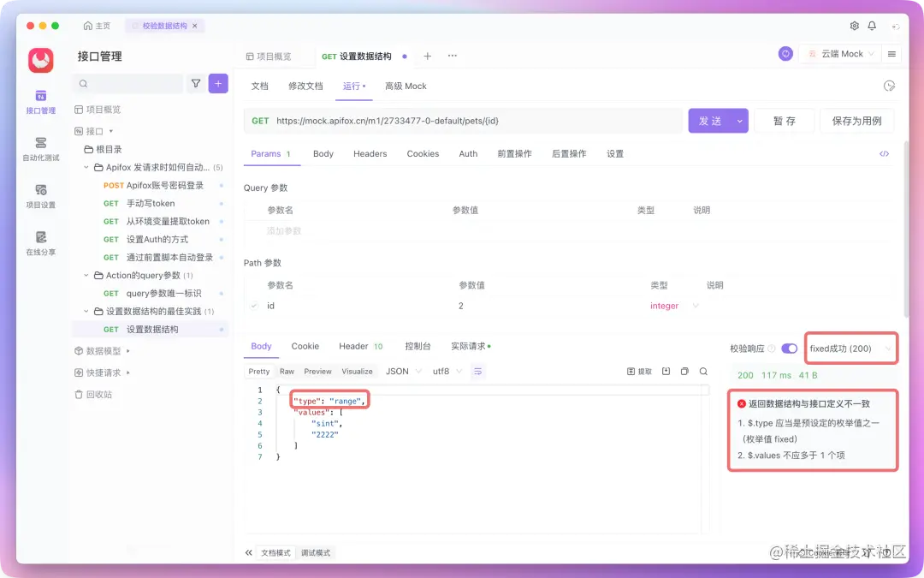Open the settings gear at the top right
This screenshot has width=924, height=578.
tap(853, 27)
